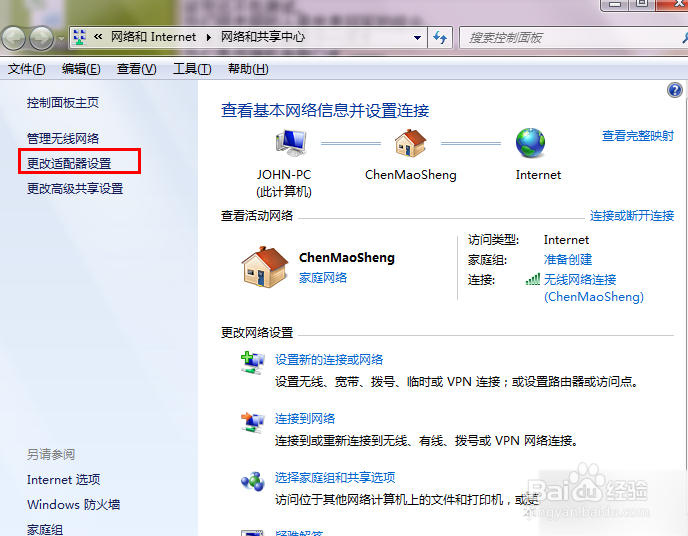688x536 pixels.
Task: Click the JOHN-PC computer icon
Action: pyautogui.click(x=290, y=143)
